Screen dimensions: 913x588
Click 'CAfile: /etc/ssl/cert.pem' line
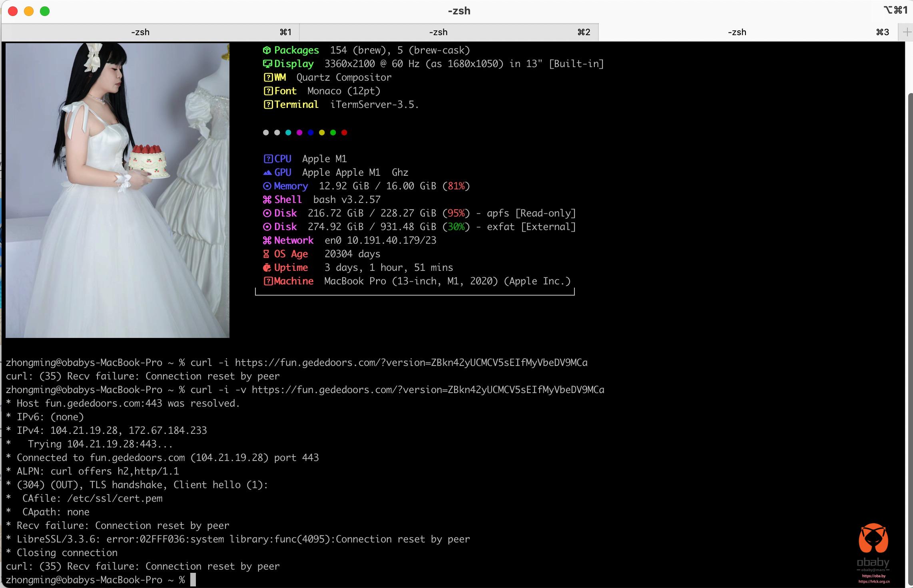[x=92, y=499]
